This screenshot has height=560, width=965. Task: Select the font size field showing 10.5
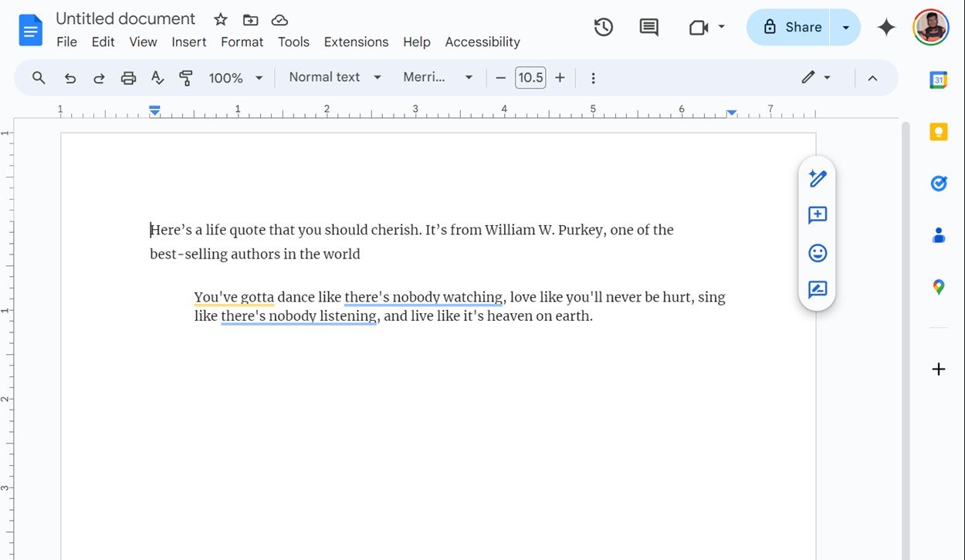pyautogui.click(x=530, y=77)
